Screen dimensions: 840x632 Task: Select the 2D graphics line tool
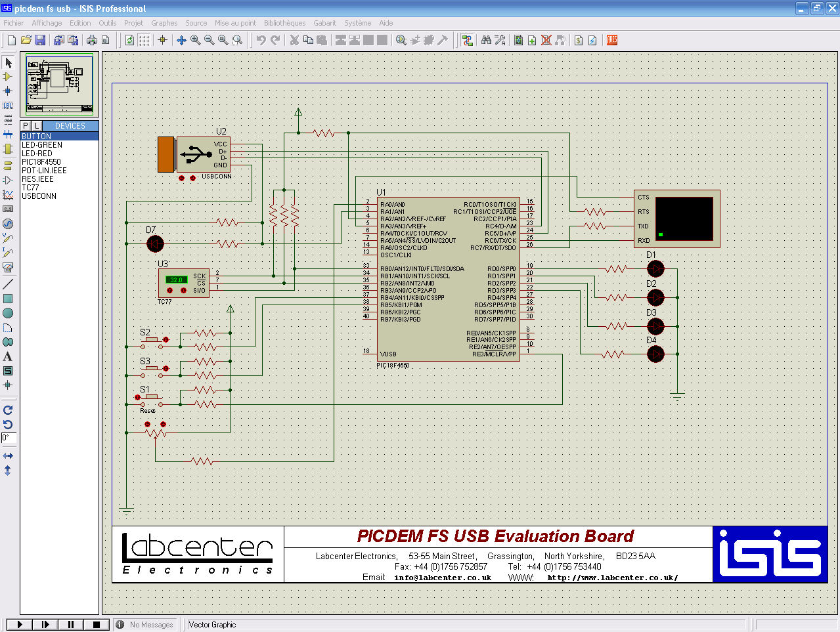8,284
